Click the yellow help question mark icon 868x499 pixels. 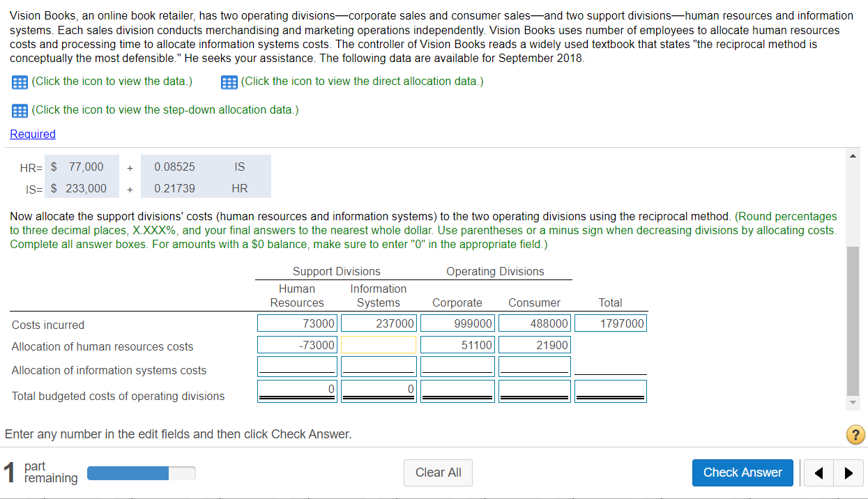pos(854,436)
